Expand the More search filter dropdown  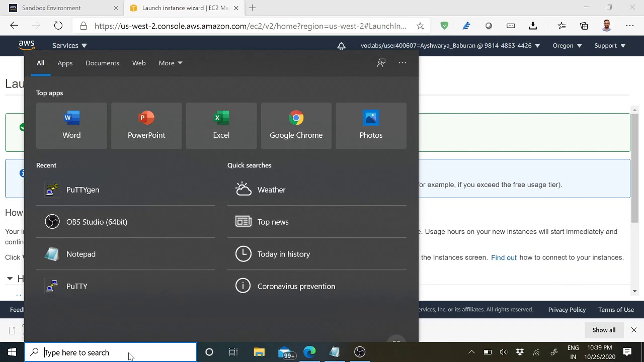coord(171,63)
